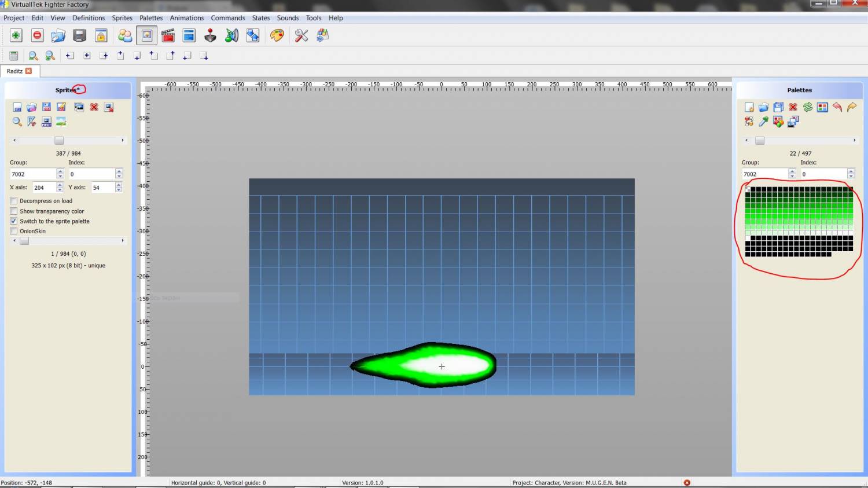Open Commands view with joystick icon
The width and height of the screenshot is (868, 488).
point(210,36)
